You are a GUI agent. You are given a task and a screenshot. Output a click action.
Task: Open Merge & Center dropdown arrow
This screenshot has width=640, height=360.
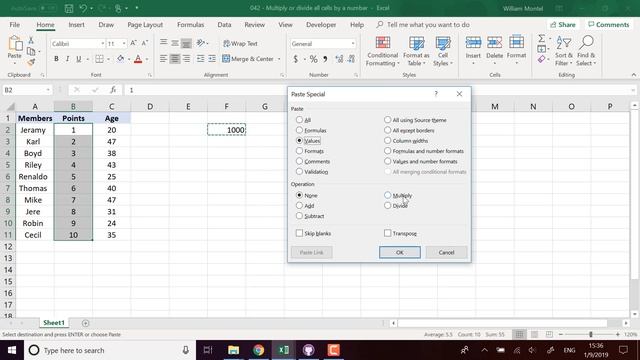(x=279, y=59)
